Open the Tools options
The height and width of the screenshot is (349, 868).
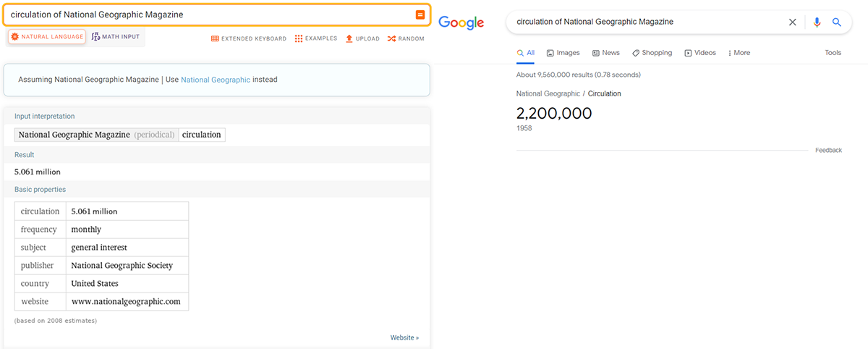pyautogui.click(x=833, y=53)
